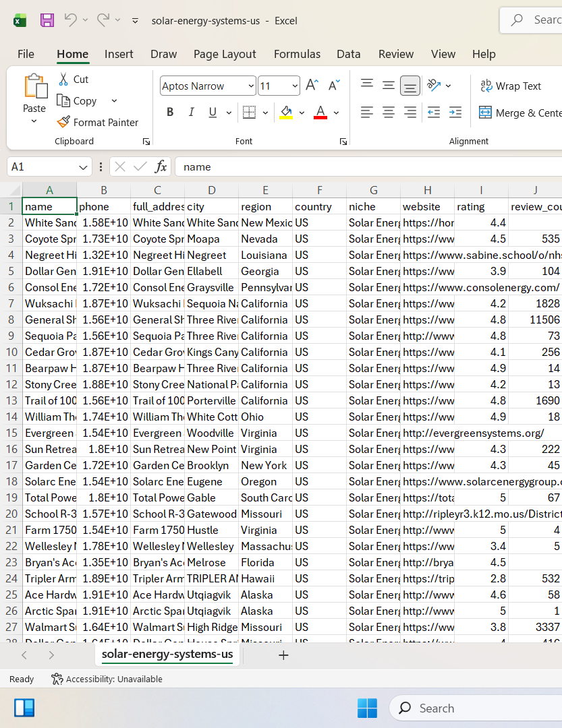This screenshot has width=562, height=728.
Task: Click Middle Align icon
Action: (388, 86)
